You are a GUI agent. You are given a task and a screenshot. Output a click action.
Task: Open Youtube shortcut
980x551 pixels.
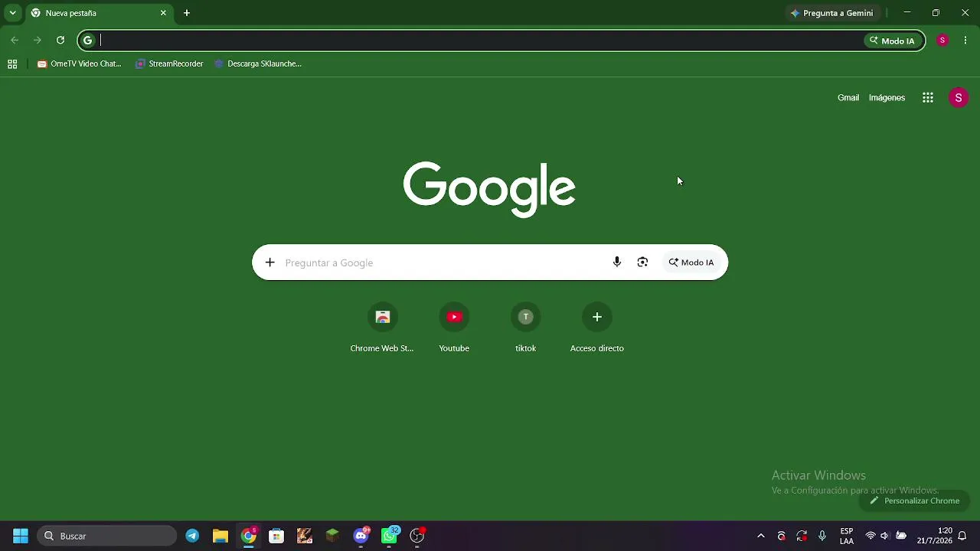[x=454, y=328]
